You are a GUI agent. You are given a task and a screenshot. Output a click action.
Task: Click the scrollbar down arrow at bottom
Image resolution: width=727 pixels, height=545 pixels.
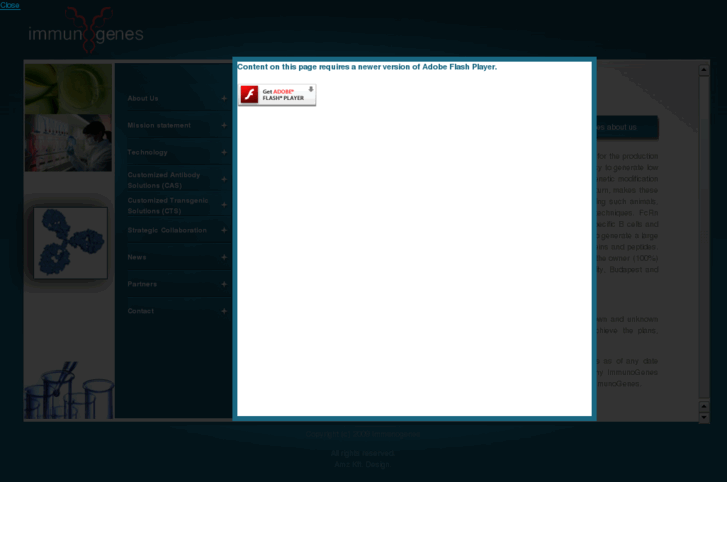(x=704, y=417)
